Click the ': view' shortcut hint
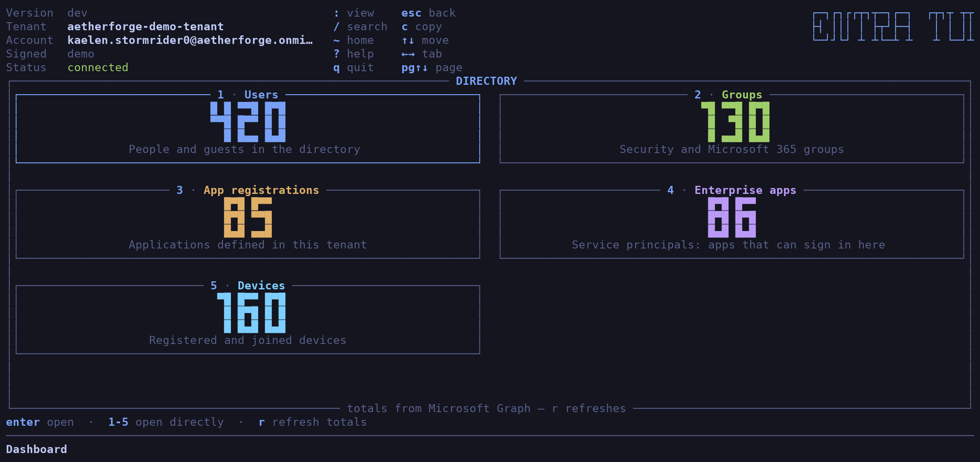 click(354, 13)
